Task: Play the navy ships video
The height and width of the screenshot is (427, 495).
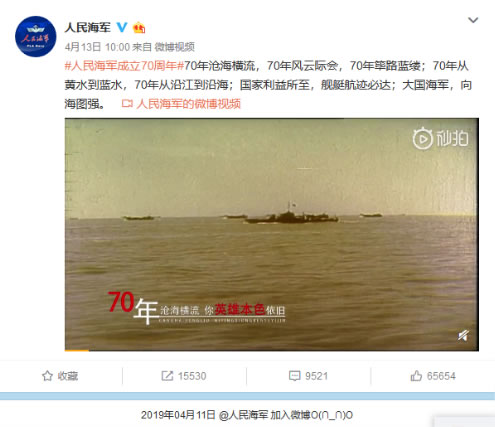Action: click(x=272, y=233)
